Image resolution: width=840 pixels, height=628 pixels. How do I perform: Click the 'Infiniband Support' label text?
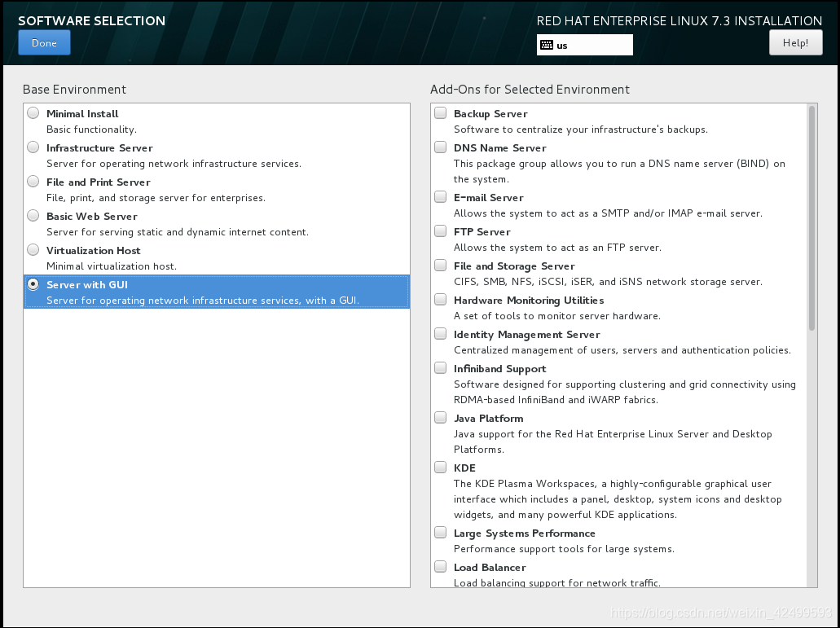coord(500,369)
